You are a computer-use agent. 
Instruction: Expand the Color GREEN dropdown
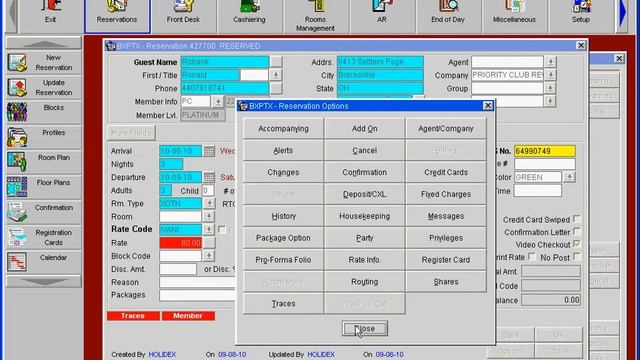click(x=569, y=177)
